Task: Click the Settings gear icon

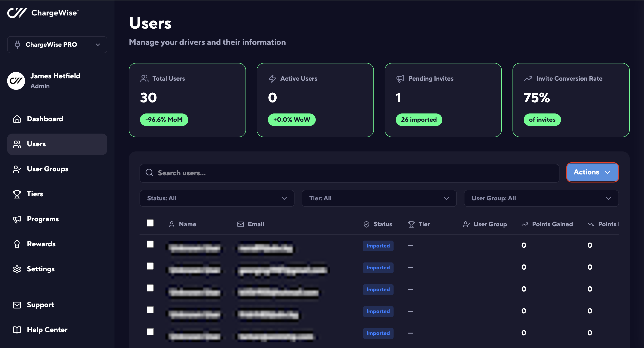Action: tap(17, 269)
